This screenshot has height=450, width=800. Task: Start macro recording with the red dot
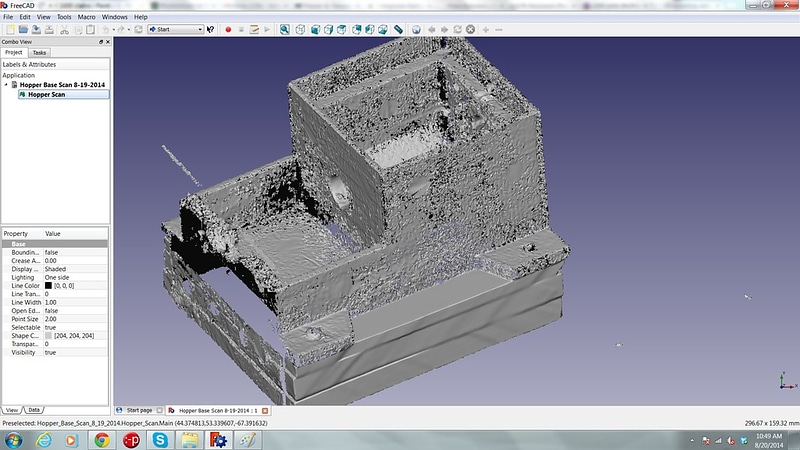point(228,30)
